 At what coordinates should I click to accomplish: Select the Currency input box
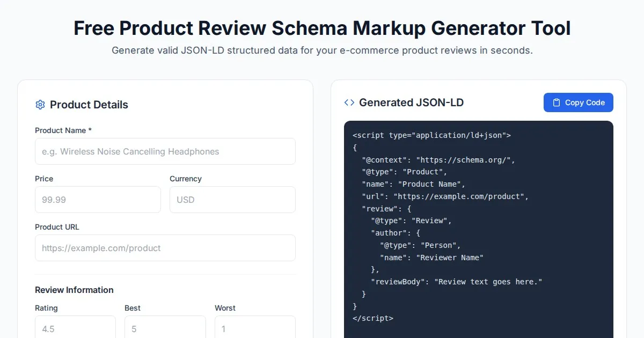232,200
